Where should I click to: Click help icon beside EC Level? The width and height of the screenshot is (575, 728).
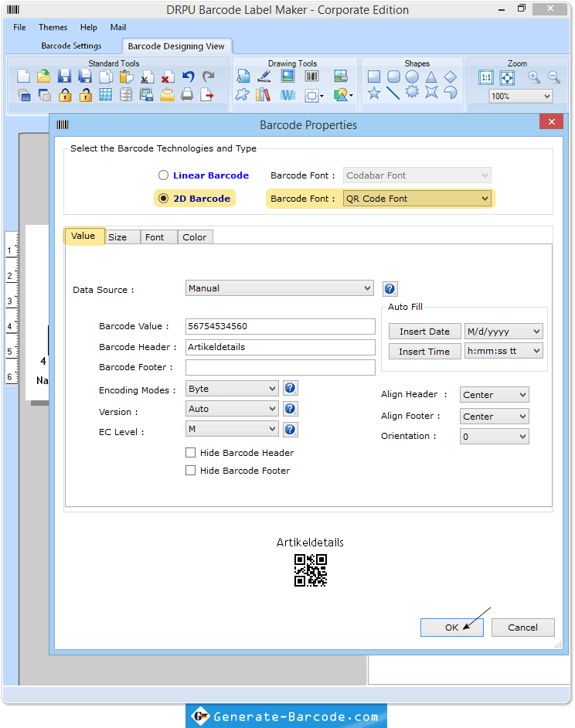291,429
